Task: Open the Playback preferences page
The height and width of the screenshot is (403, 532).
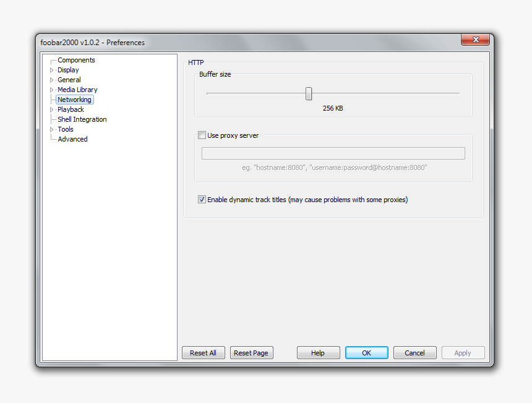Action: [x=71, y=109]
